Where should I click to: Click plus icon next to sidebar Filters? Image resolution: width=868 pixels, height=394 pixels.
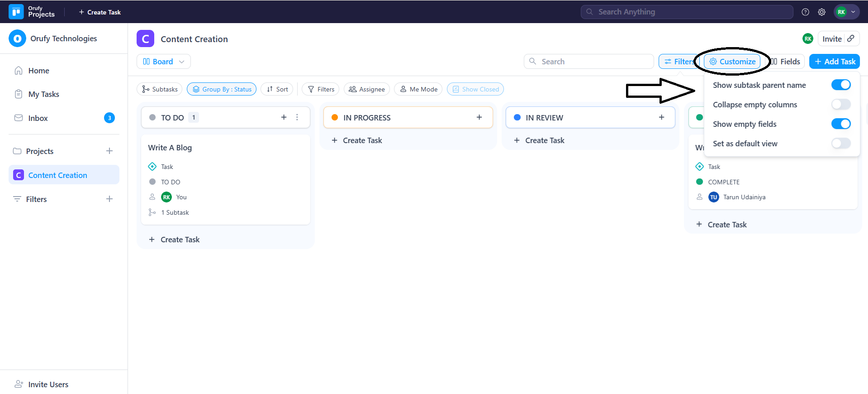click(x=109, y=199)
